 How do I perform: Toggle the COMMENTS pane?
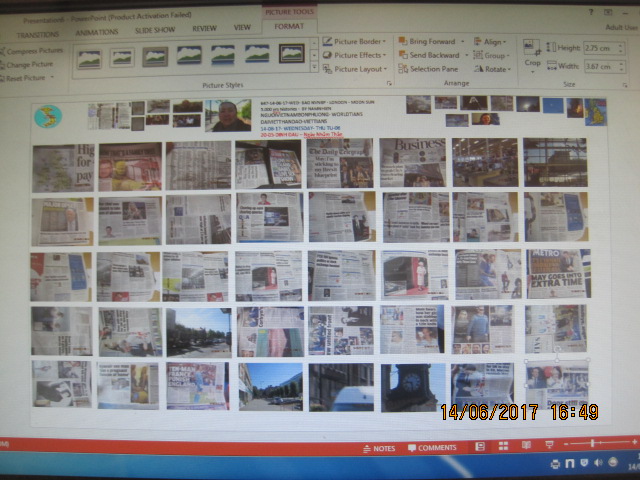(x=432, y=448)
